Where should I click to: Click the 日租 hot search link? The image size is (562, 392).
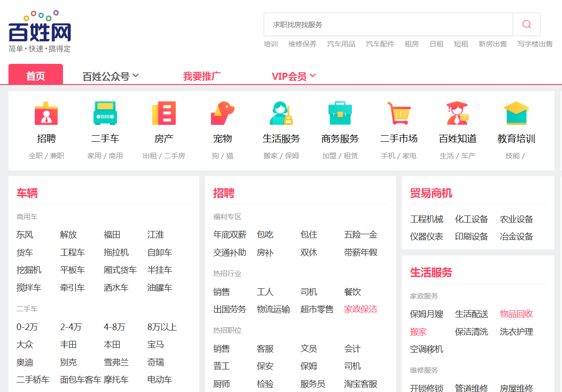tap(437, 44)
